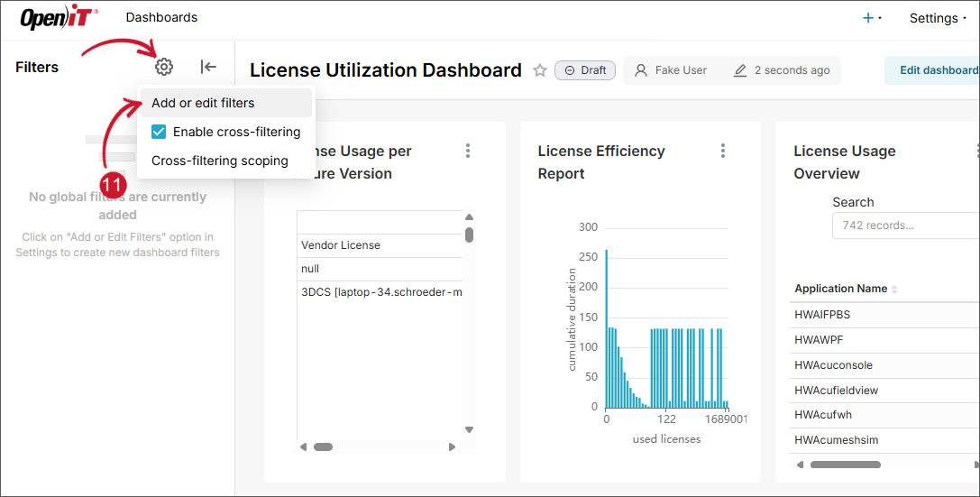The image size is (980, 497).
Task: Click the Draft status badge
Action: [x=585, y=70]
